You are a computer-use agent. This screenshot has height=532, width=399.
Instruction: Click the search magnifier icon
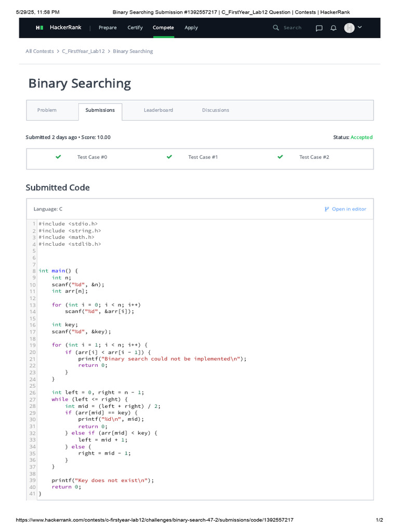(276, 28)
